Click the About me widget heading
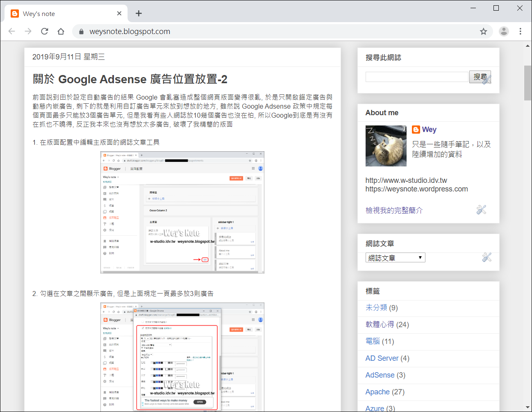532x412 pixels. pos(382,113)
